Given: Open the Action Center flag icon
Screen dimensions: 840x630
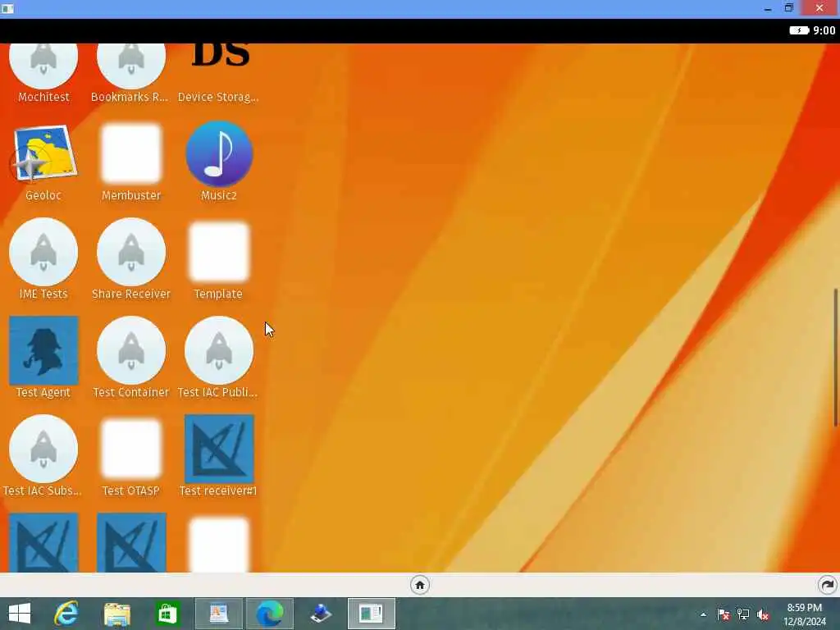Looking at the screenshot, I should point(724,614).
